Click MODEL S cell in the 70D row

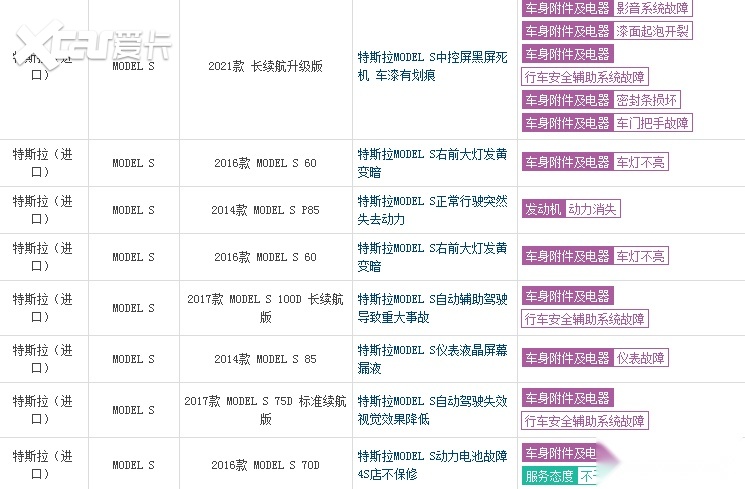tap(134, 465)
